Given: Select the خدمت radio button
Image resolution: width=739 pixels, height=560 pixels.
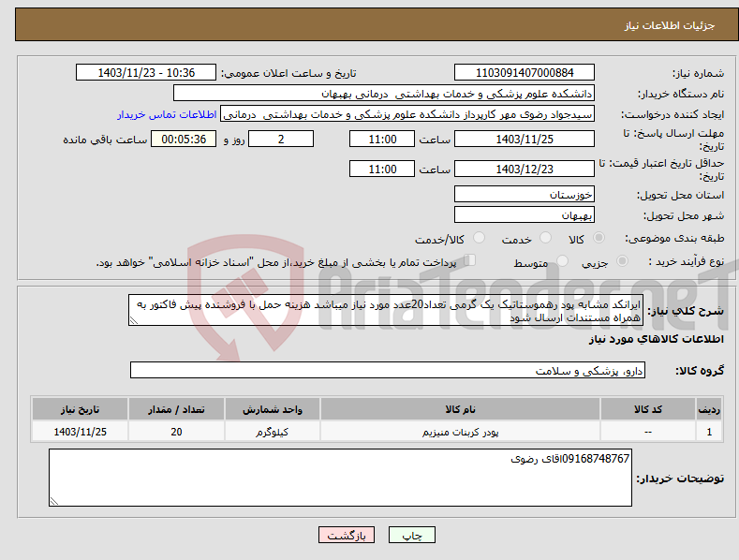Looking at the screenshot, I should pyautogui.click(x=545, y=238).
